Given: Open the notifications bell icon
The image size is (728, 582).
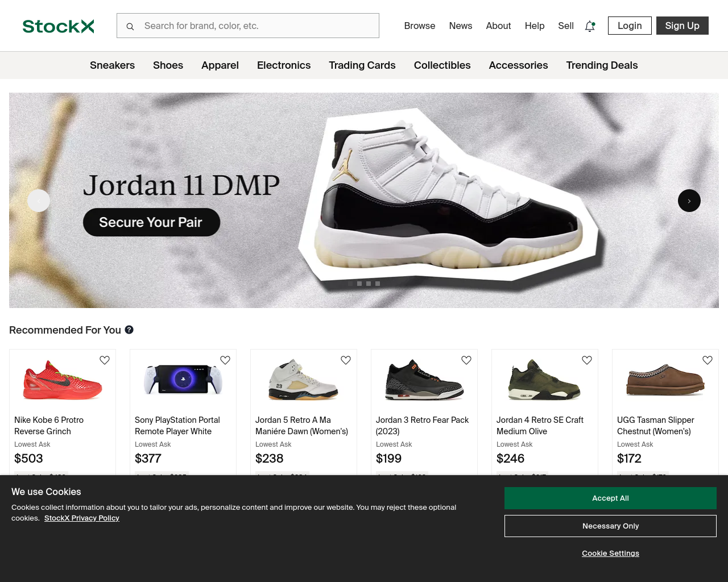Looking at the screenshot, I should click(590, 26).
